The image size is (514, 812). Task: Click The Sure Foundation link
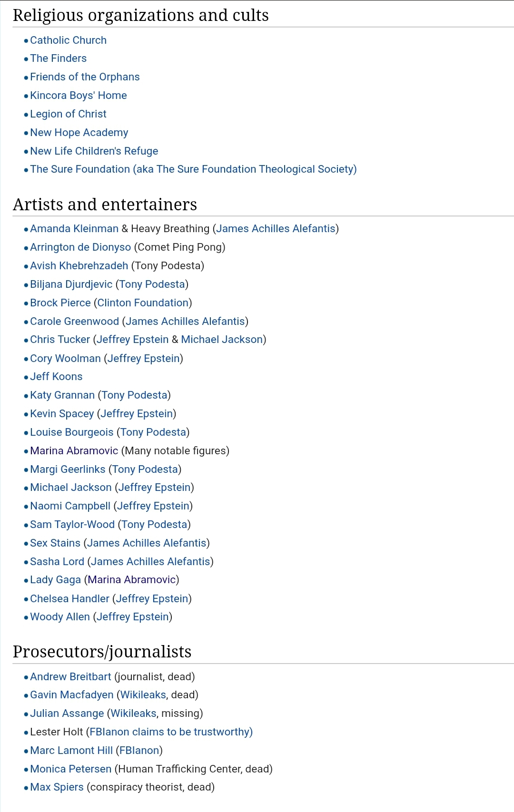[x=193, y=169]
